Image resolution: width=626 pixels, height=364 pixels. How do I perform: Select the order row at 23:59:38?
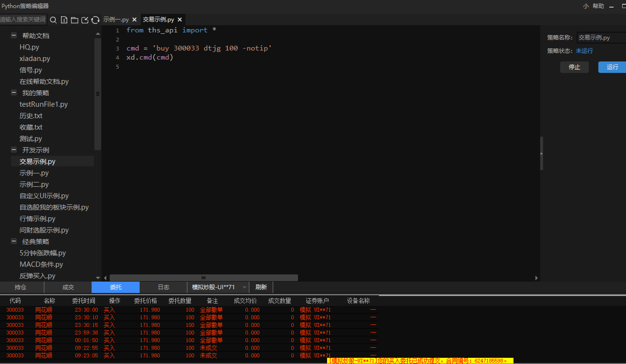(x=189, y=333)
